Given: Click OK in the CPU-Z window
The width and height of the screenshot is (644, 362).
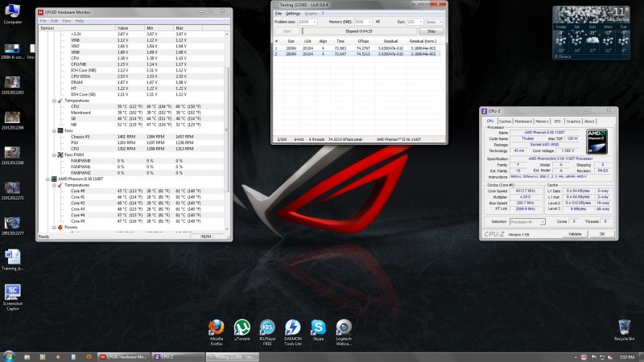Looking at the screenshot, I should click(601, 234).
